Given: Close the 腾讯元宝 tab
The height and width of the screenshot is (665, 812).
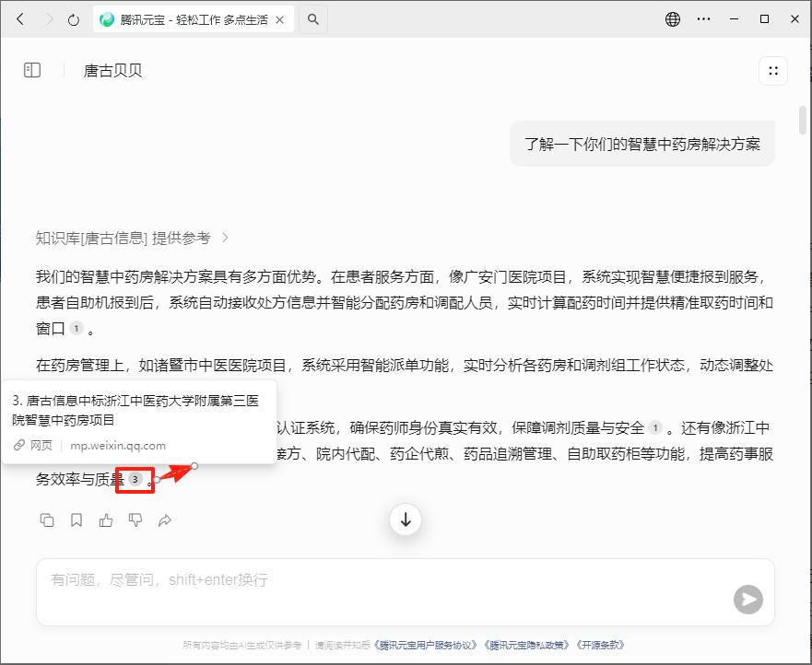Looking at the screenshot, I should [279, 19].
